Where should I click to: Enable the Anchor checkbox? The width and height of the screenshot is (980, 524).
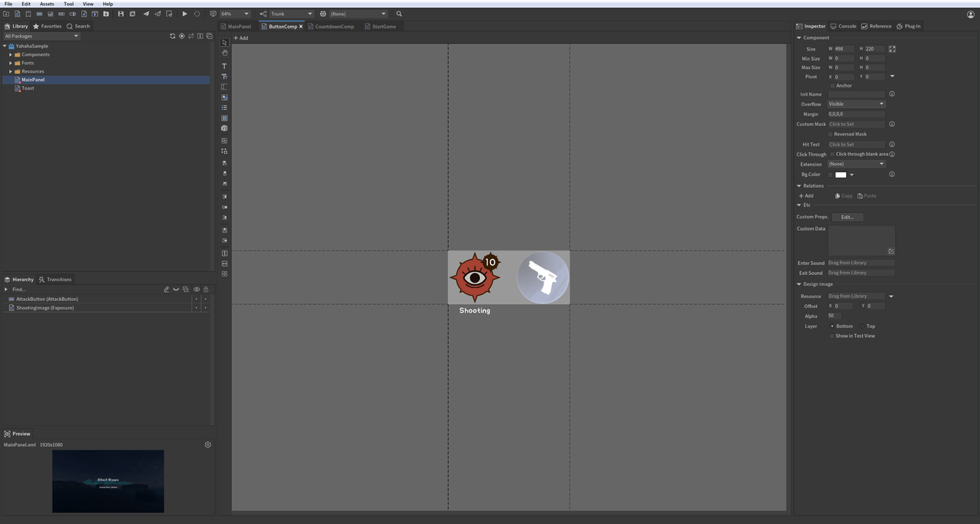[x=832, y=86]
